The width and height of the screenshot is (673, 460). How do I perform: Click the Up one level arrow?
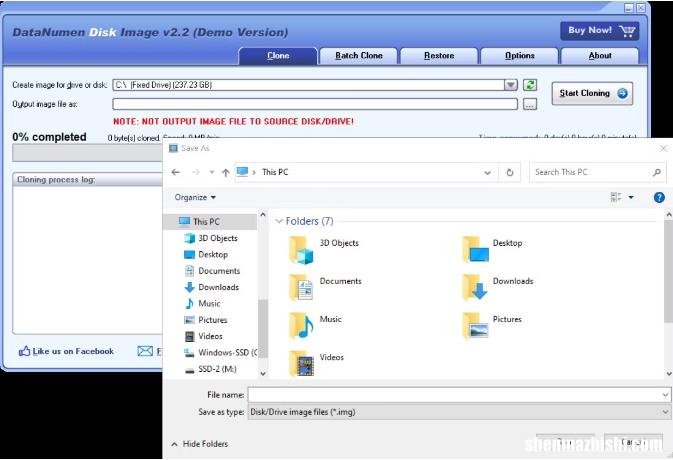[x=226, y=172]
